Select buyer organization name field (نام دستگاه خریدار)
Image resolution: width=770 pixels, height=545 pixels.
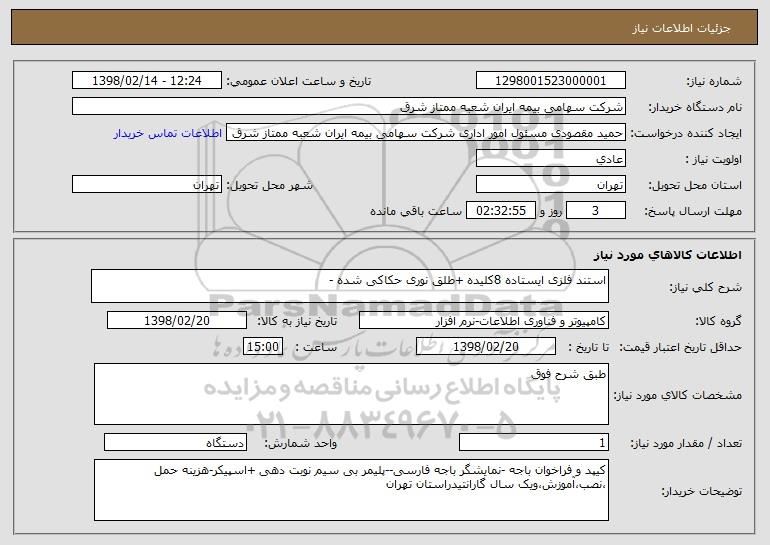(349, 107)
